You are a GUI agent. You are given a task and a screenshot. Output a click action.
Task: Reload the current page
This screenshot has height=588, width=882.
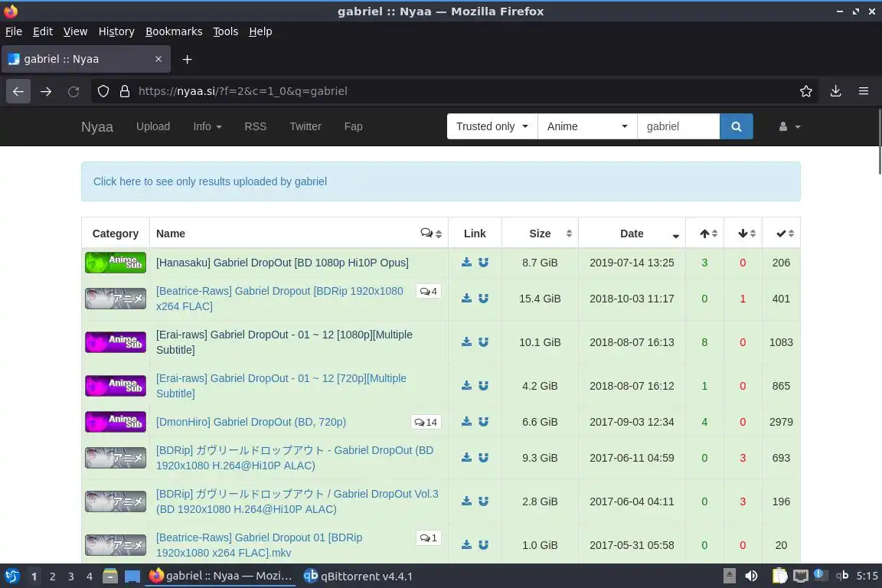tap(73, 91)
